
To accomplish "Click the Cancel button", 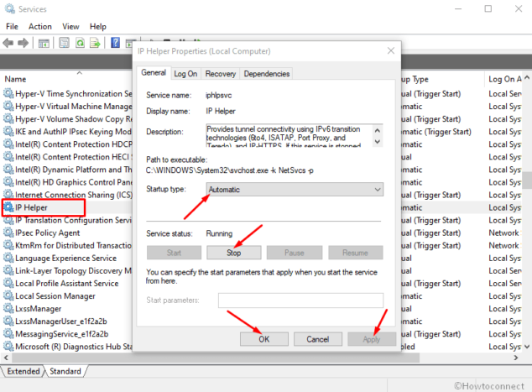I will (x=317, y=339).
